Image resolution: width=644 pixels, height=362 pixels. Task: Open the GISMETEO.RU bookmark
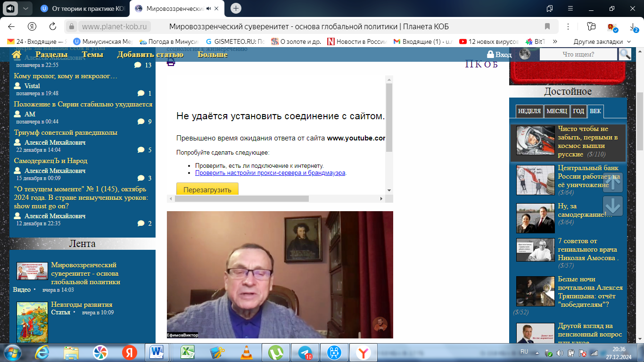pos(236,41)
